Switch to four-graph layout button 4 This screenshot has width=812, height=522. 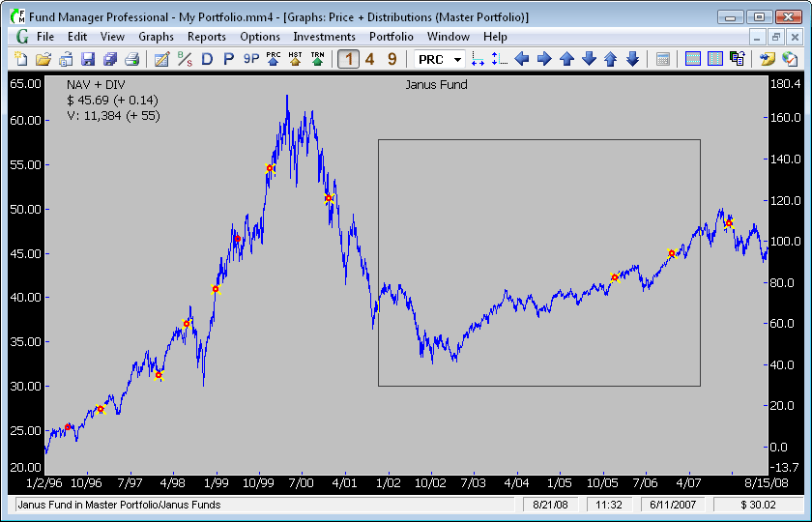pyautogui.click(x=369, y=59)
